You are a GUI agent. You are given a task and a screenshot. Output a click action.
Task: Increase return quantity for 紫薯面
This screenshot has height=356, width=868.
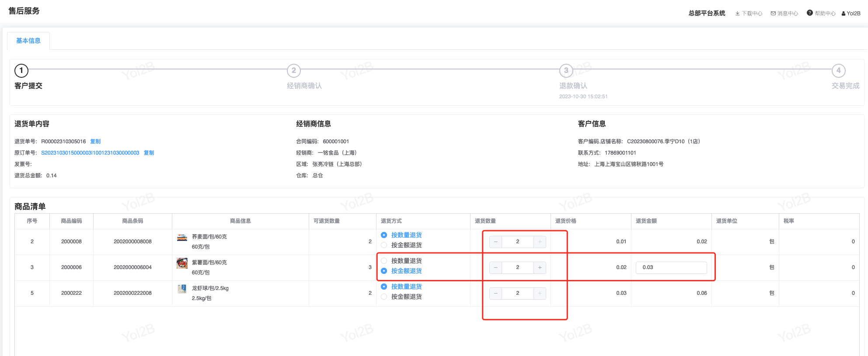point(540,267)
